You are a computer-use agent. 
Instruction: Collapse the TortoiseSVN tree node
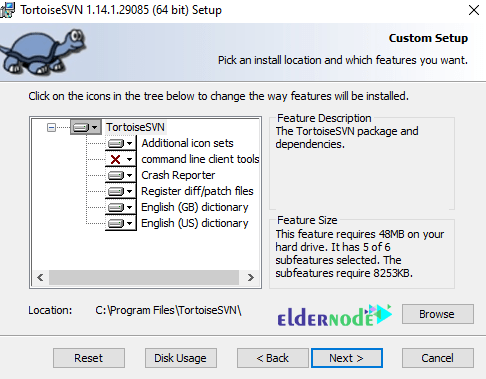51,127
